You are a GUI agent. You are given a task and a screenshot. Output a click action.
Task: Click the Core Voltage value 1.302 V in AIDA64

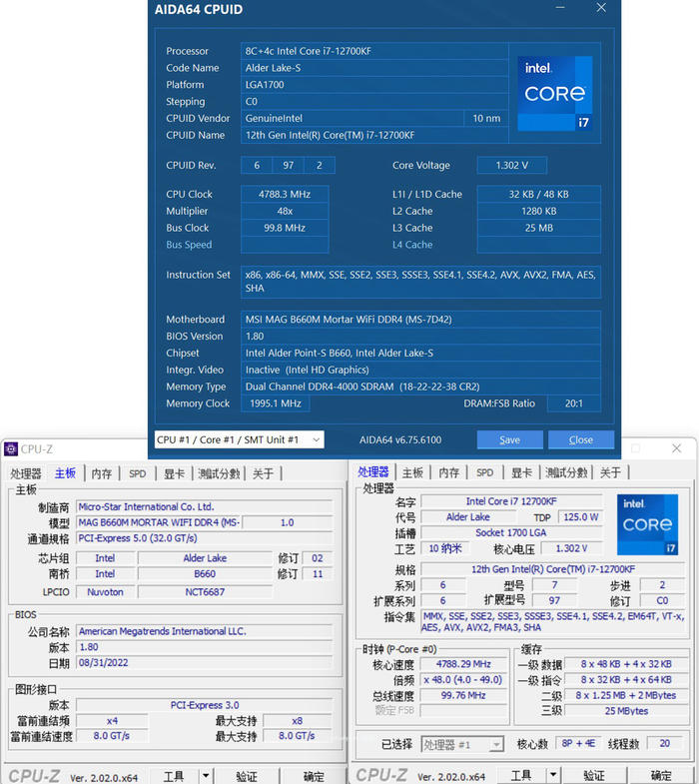tap(512, 165)
